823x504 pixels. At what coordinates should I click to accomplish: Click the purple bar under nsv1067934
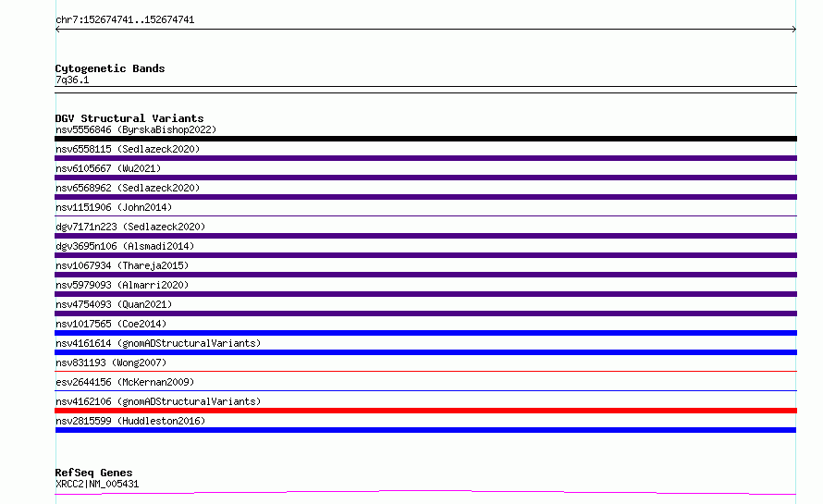click(425, 275)
